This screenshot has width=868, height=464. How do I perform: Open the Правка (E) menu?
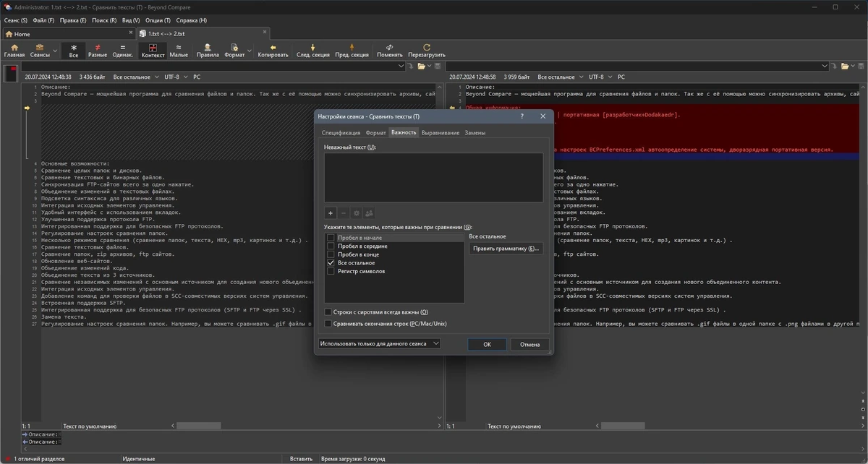tap(73, 20)
